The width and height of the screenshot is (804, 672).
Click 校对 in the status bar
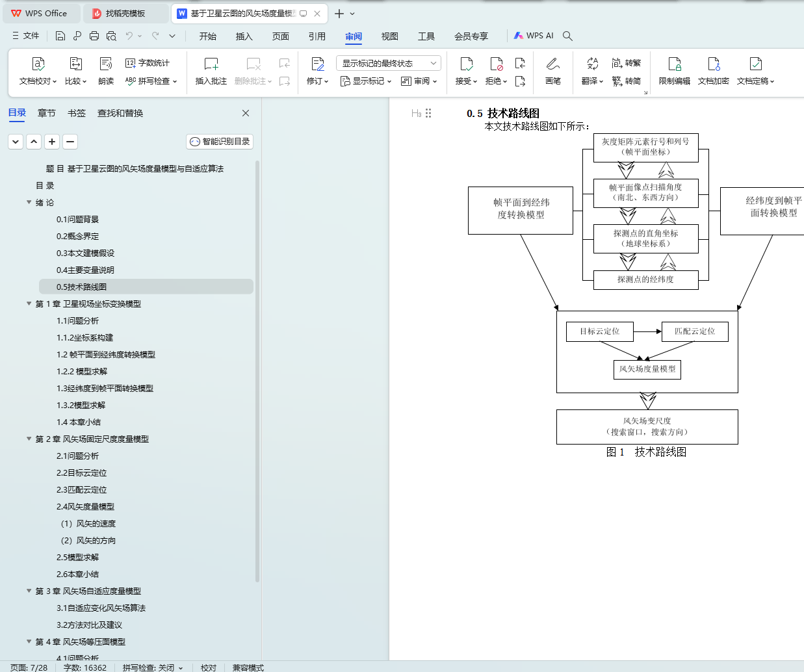tap(209, 667)
